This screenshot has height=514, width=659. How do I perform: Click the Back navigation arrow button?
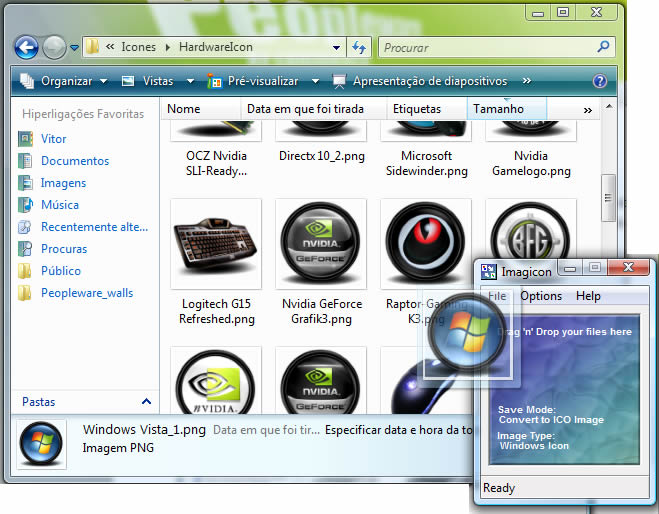click(x=26, y=47)
